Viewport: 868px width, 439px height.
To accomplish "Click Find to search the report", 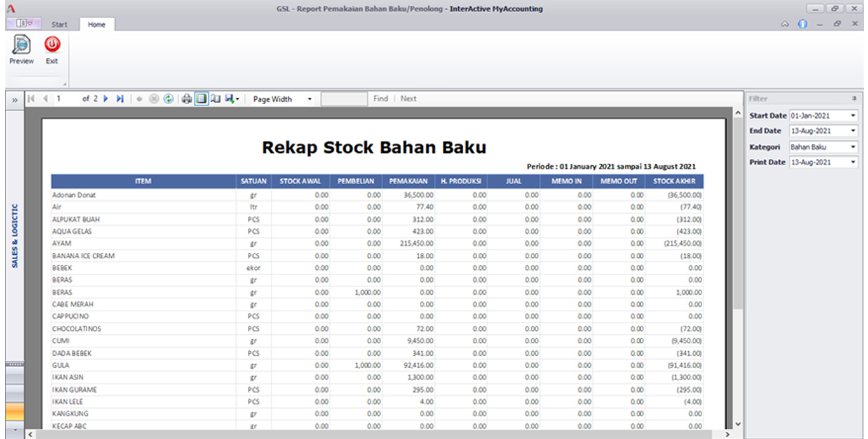I will pos(380,98).
